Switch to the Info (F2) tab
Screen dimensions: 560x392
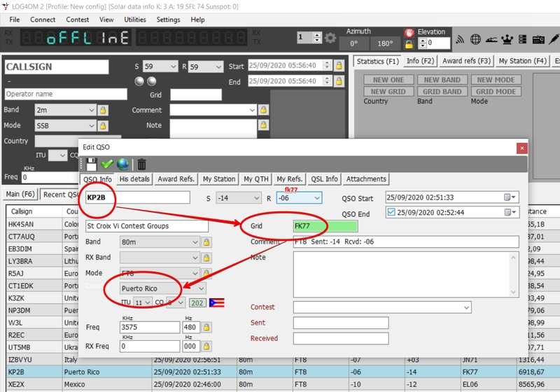coord(421,61)
